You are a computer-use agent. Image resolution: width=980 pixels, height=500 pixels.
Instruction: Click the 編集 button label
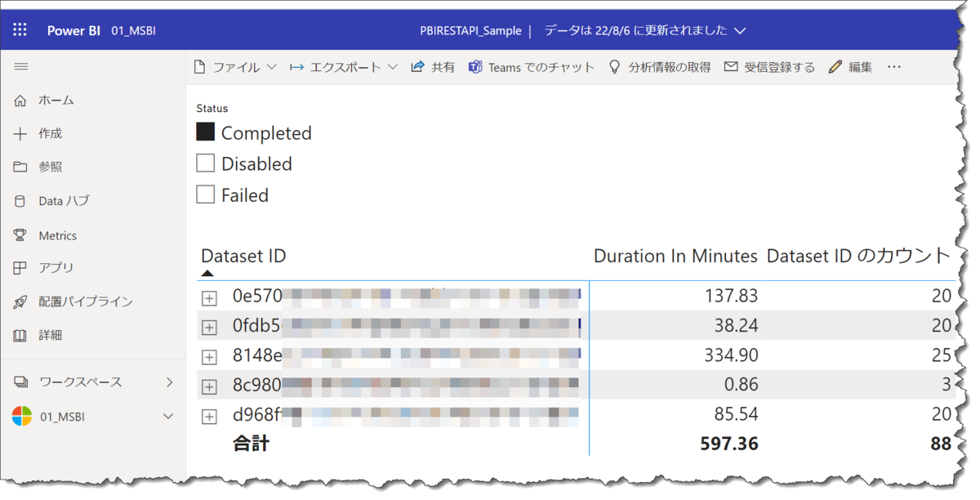tap(861, 67)
